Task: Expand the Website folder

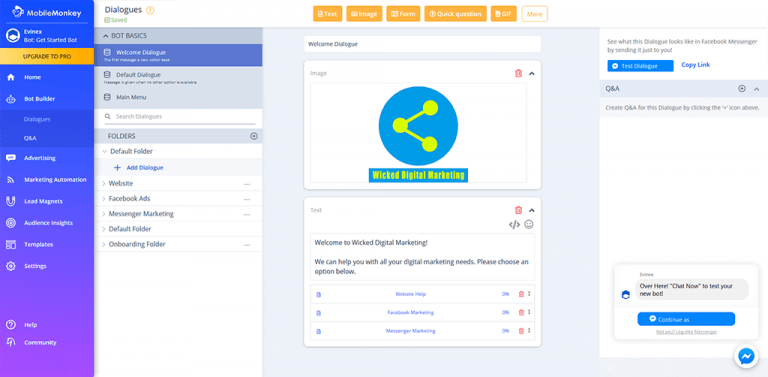Action: click(x=104, y=184)
